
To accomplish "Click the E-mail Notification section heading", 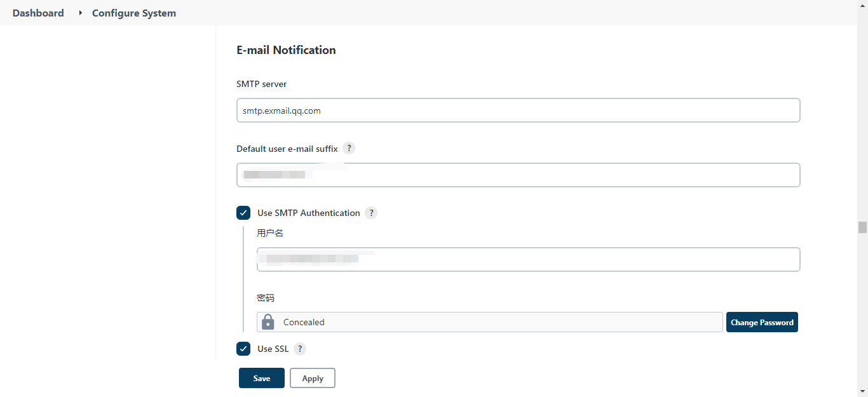I will tap(286, 50).
